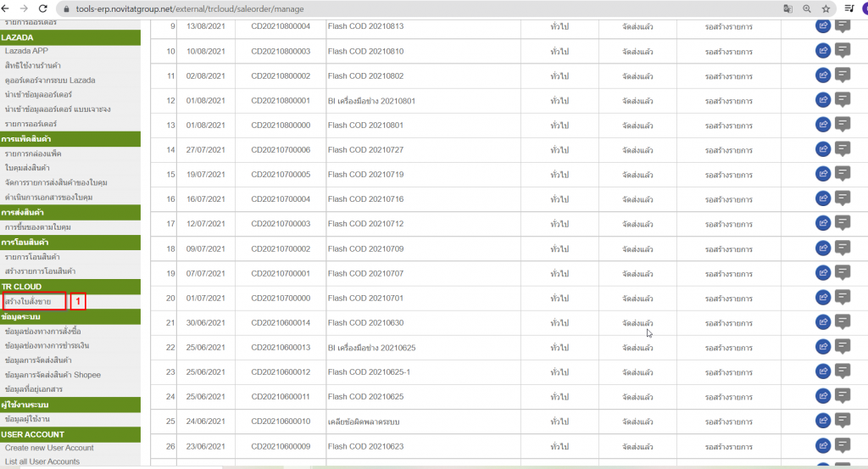Open the media control playlist icon

point(849,8)
